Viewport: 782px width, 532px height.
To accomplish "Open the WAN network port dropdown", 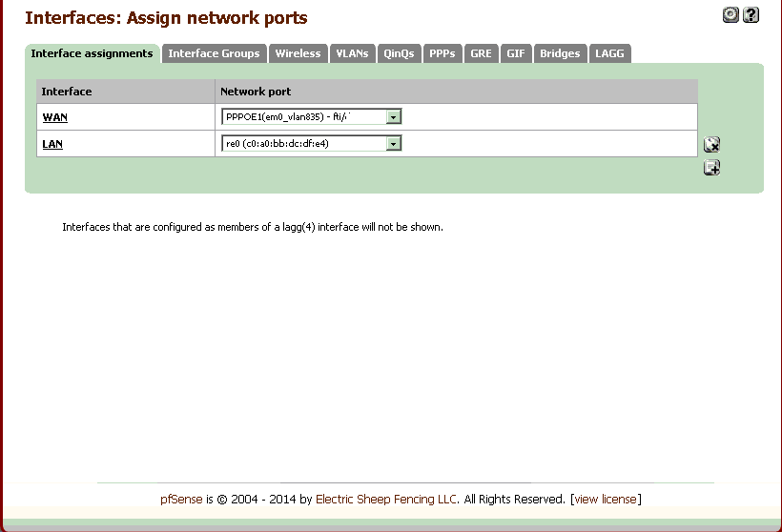I will [394, 117].
